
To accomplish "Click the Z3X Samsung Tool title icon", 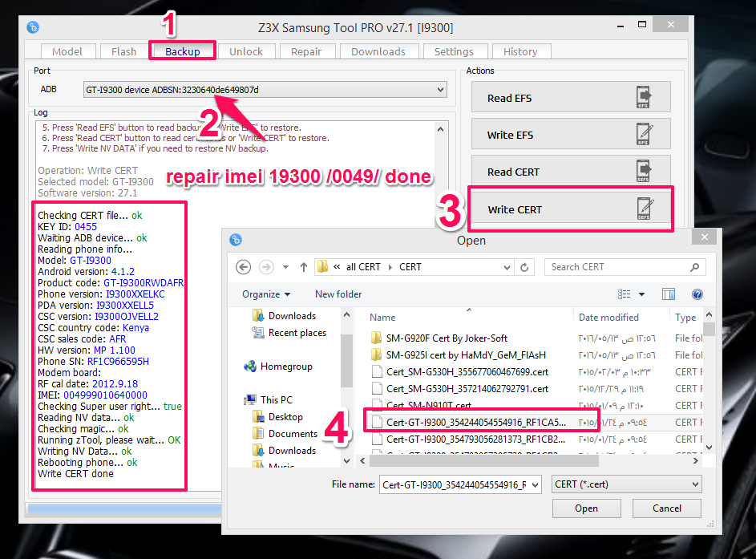I will [33, 27].
